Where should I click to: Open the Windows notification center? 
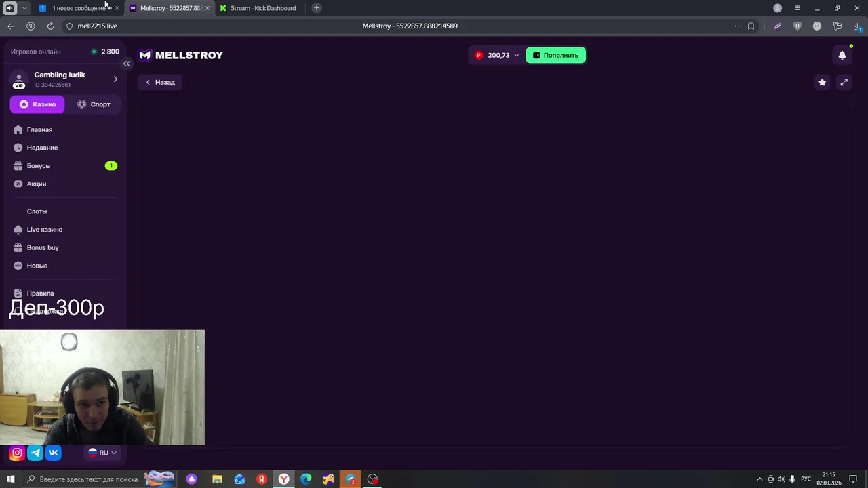point(853,479)
